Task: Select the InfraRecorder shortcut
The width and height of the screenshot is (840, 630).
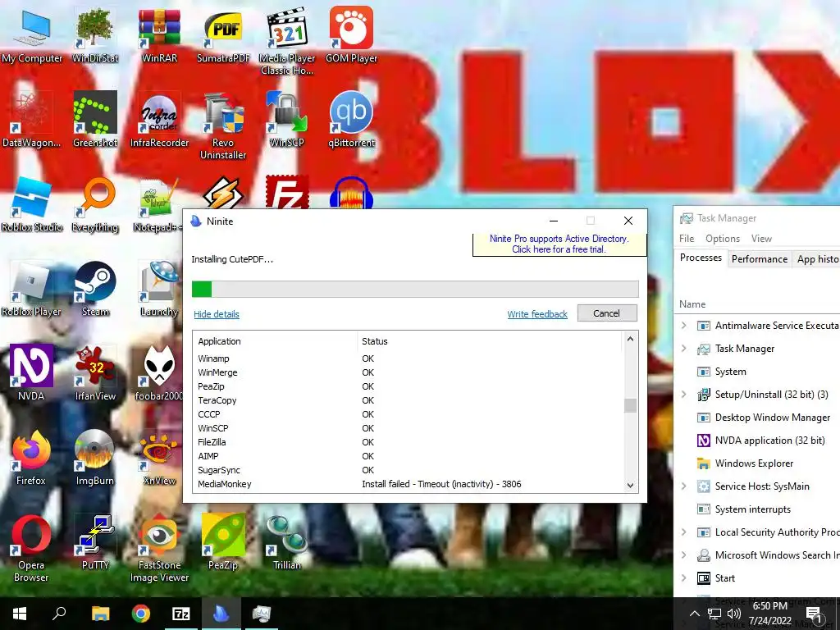Action: point(159,120)
